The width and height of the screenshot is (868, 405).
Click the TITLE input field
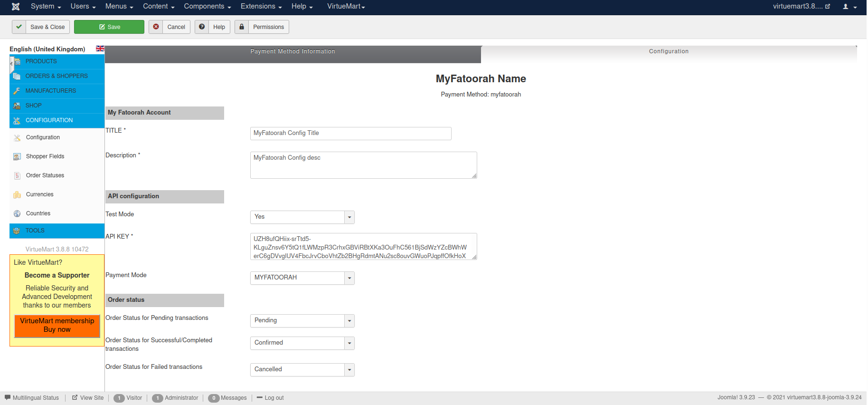[351, 134]
